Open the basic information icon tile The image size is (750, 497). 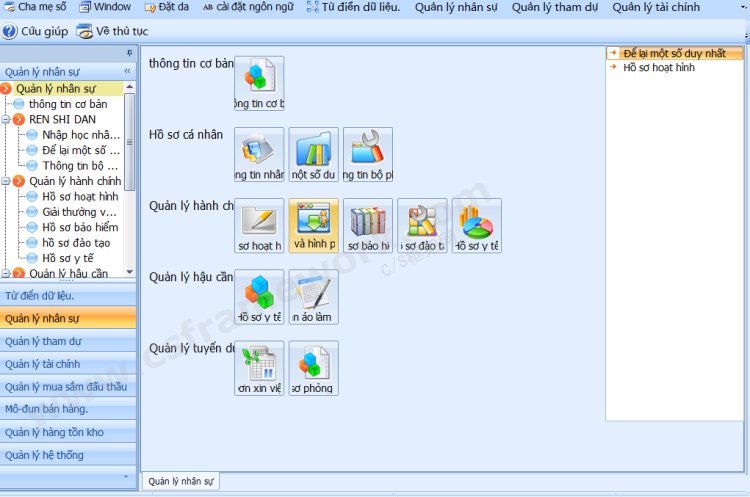[259, 82]
